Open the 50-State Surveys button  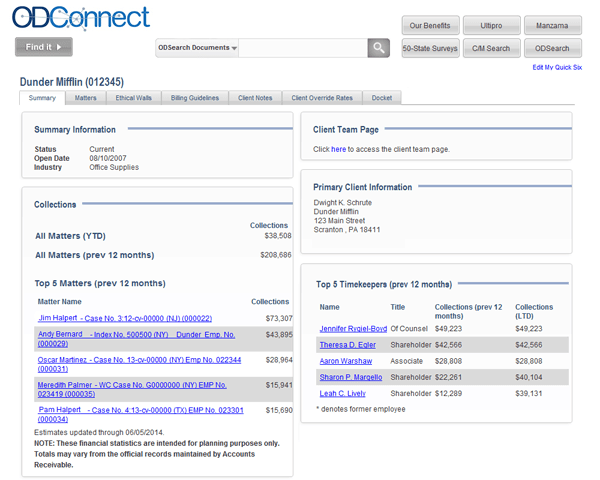pos(430,48)
